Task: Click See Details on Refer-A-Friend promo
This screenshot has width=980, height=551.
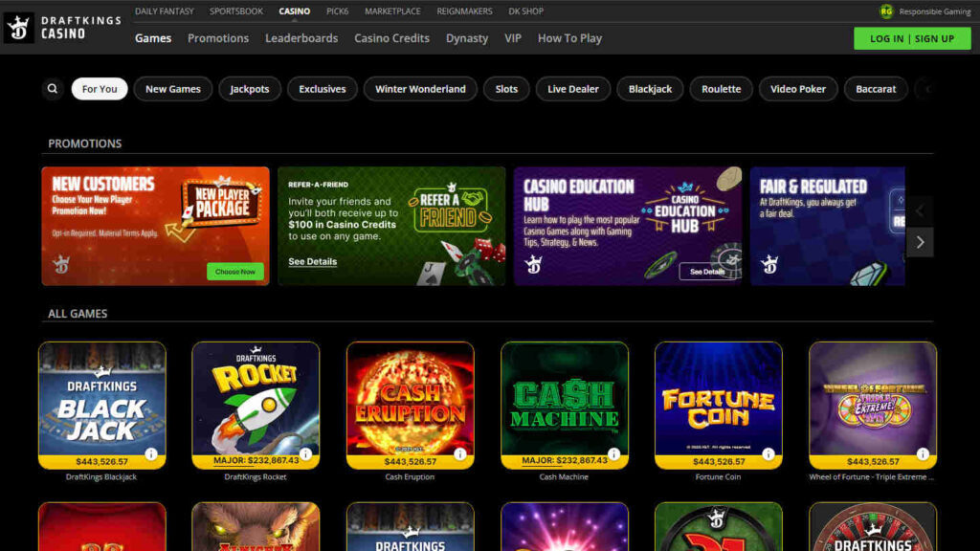Action: (x=313, y=262)
